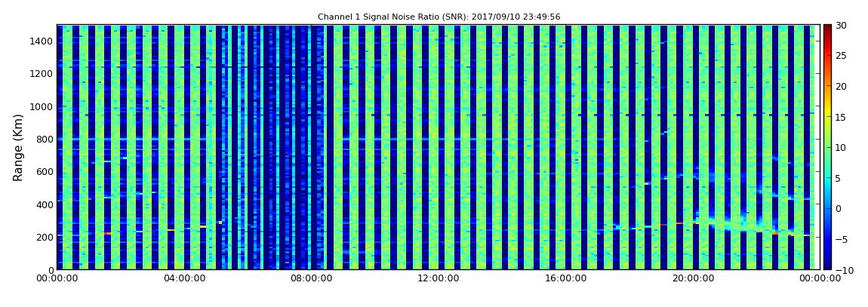Image resolution: width=868 pixels, height=307 pixels.
Task: Click the 1400 range tick label
Action: pos(42,41)
